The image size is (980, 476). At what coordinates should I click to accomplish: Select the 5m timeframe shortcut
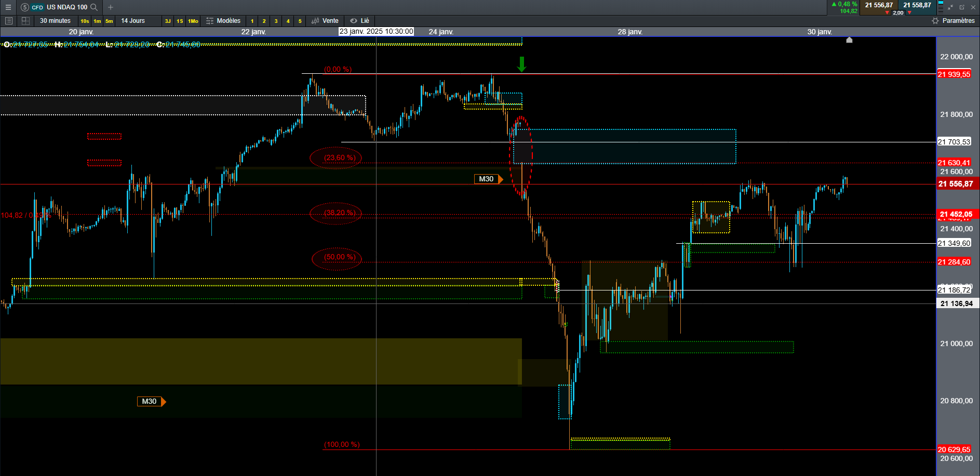coord(109,21)
